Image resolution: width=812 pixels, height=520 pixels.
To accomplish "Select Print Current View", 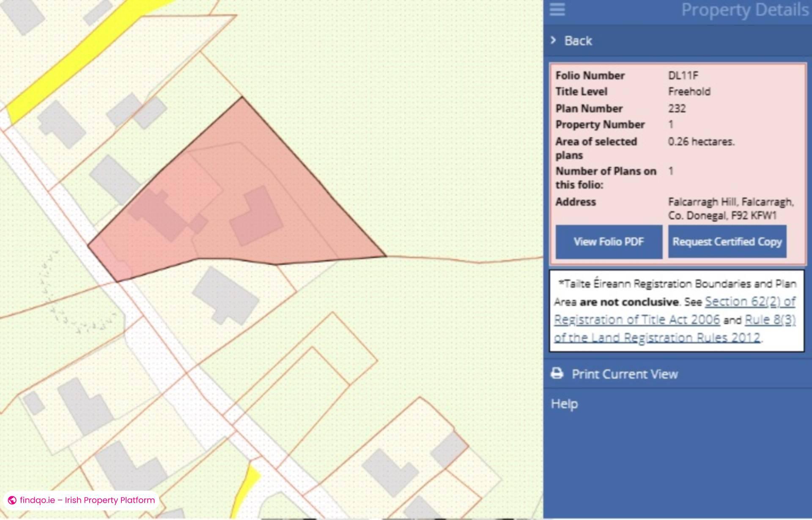I will [x=624, y=374].
